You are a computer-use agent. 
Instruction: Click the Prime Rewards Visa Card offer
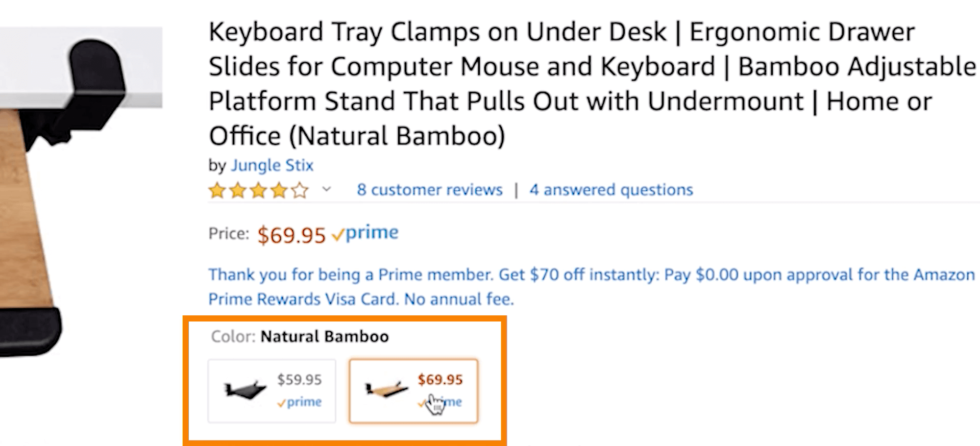pyautogui.click(x=591, y=286)
